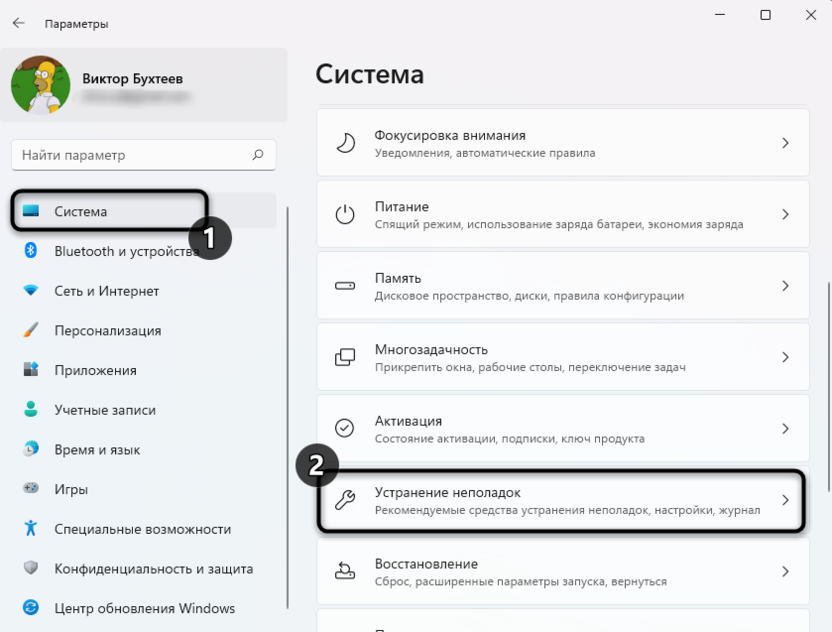Click the crescent icon for Фокусировка внимания

[344, 143]
